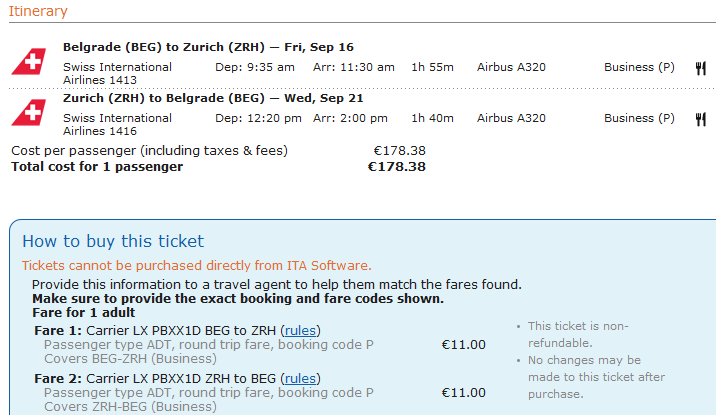Click Airbus A320 on the Sep 16 flight
Viewport: 716px width, 415px height.
point(511,67)
